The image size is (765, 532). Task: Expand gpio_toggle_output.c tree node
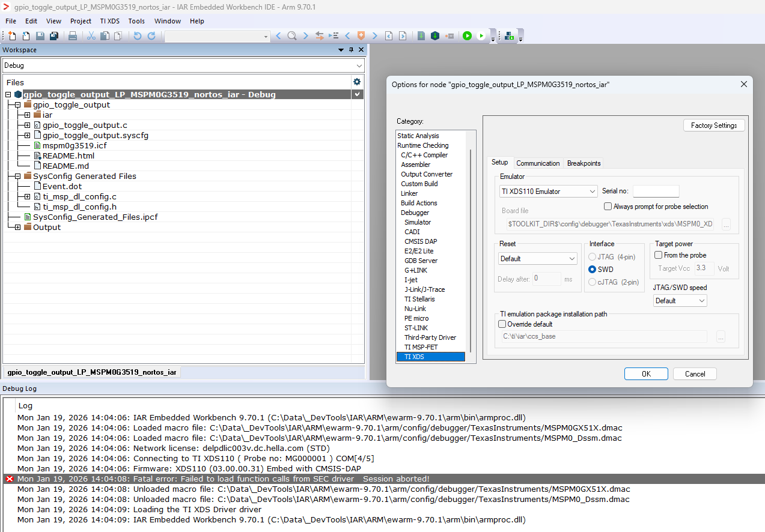[28, 125]
